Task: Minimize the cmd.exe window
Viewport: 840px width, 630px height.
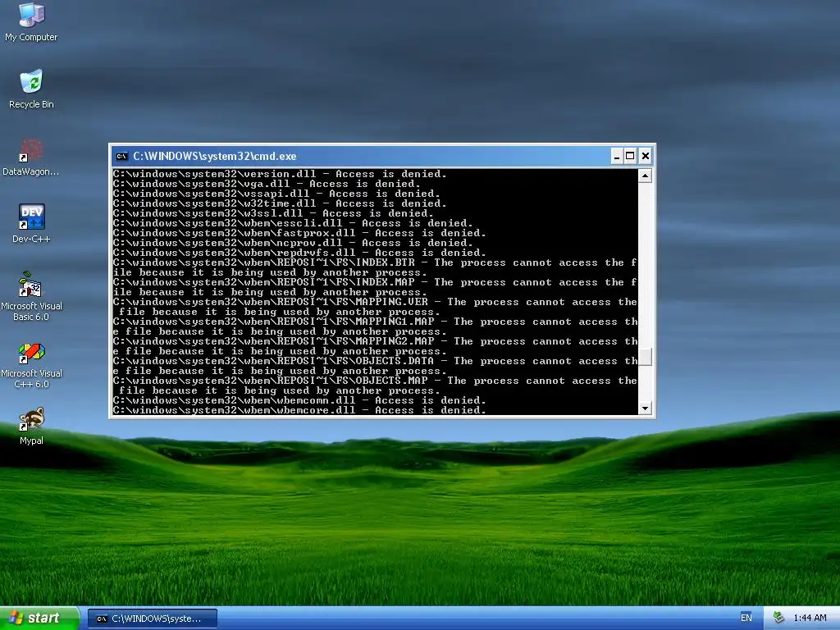Action: [x=617, y=157]
